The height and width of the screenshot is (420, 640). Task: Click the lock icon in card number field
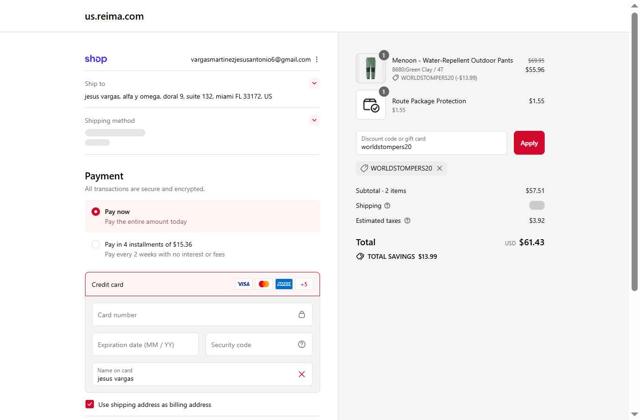point(302,314)
